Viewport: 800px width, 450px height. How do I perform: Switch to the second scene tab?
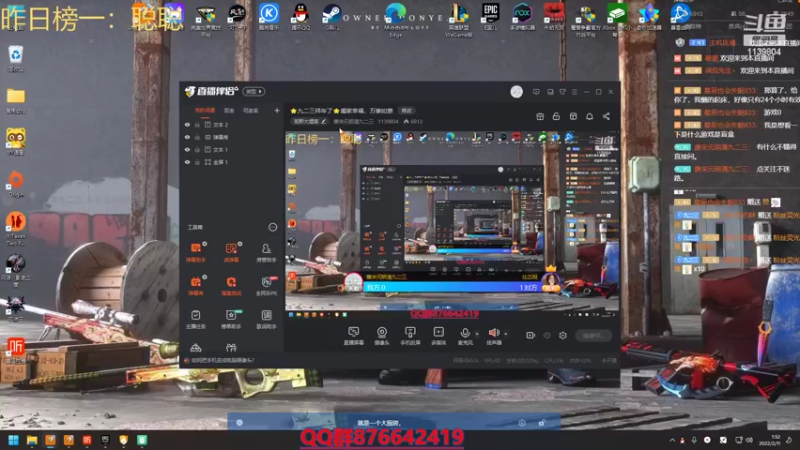229,110
